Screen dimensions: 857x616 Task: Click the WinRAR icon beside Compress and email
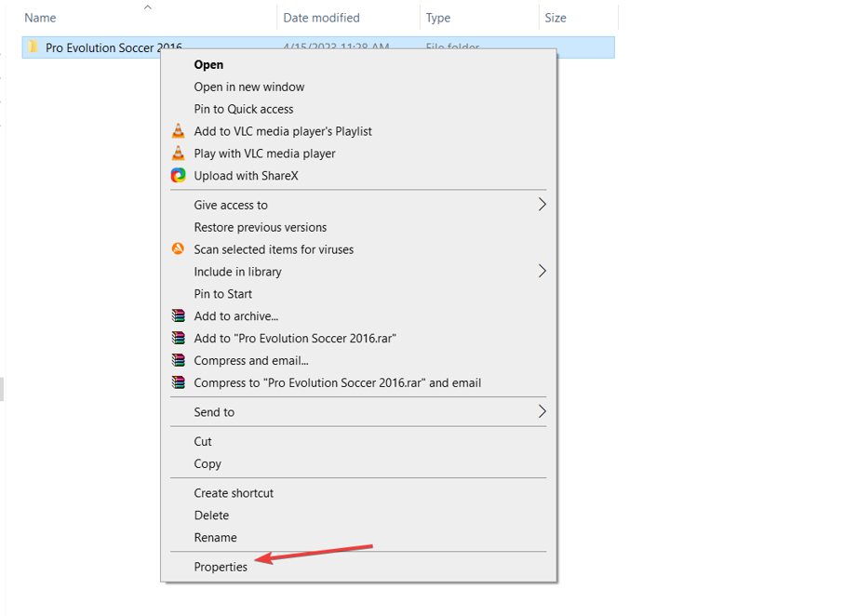click(178, 360)
